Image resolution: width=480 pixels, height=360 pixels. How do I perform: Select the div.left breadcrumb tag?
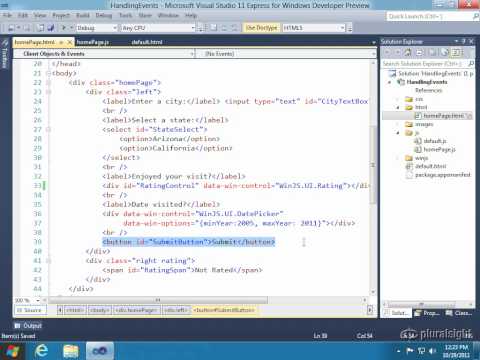(176, 310)
